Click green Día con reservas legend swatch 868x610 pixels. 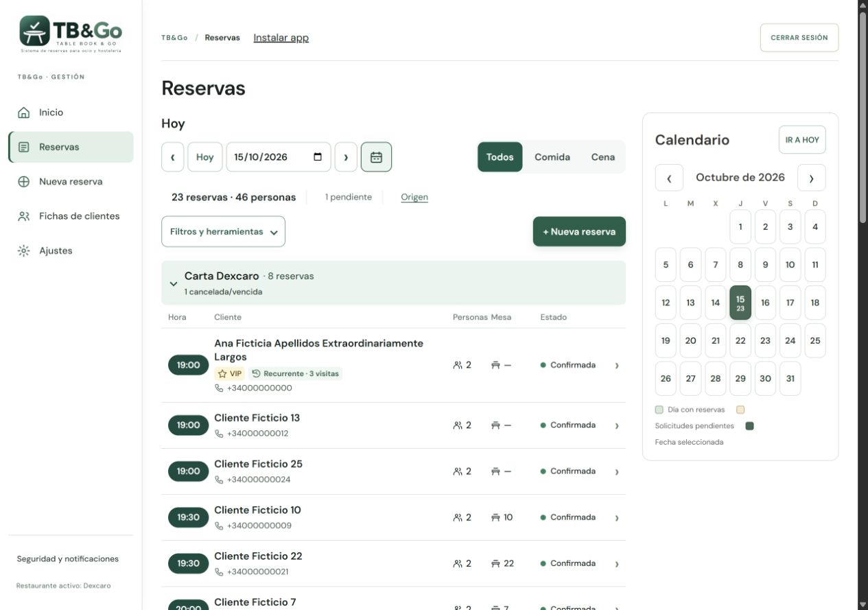point(659,410)
